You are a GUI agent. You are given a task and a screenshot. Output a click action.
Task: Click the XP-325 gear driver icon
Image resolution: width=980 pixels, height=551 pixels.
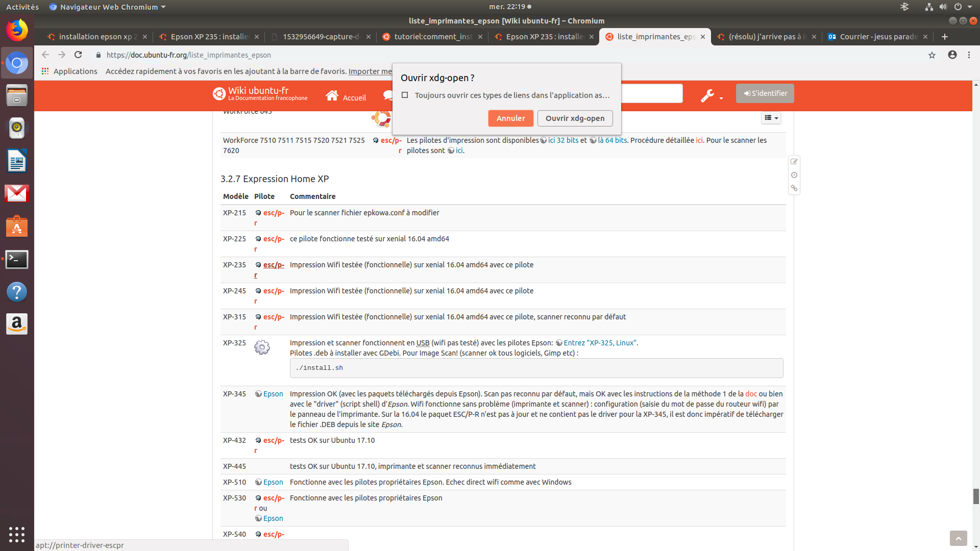[x=262, y=347]
